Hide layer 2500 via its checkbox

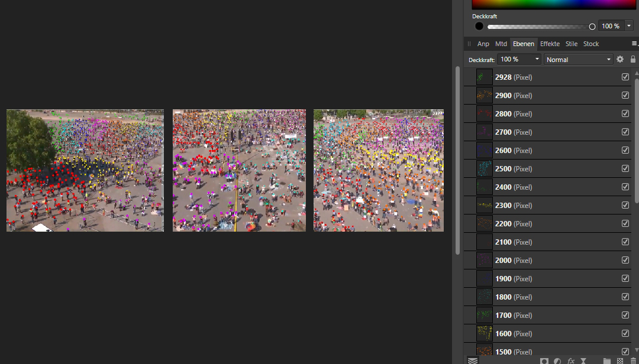coord(625,168)
